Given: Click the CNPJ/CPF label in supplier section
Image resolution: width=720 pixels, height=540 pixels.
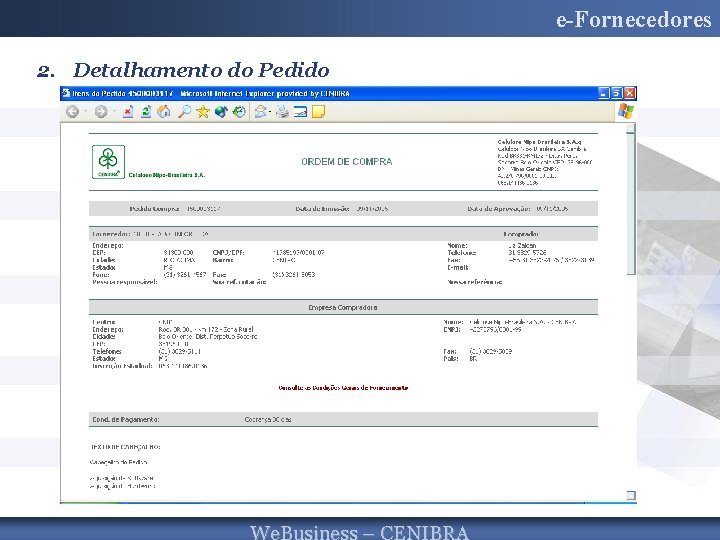Looking at the screenshot, I should pos(228,253).
